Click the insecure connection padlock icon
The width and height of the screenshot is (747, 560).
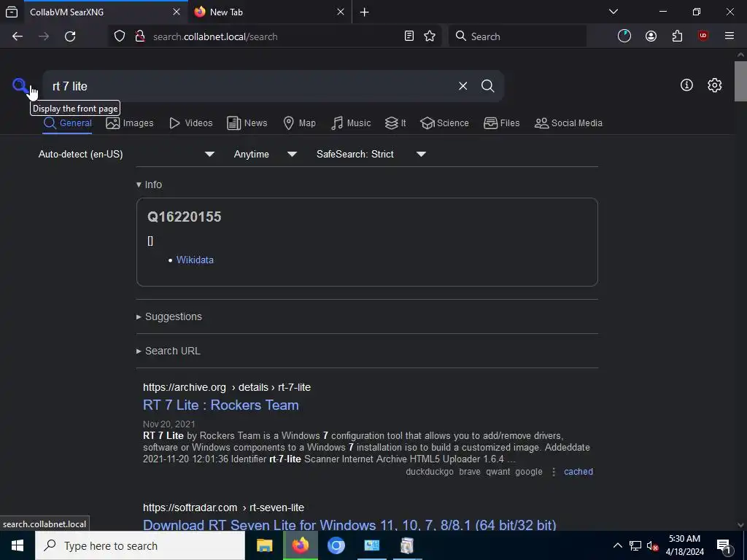140,36
